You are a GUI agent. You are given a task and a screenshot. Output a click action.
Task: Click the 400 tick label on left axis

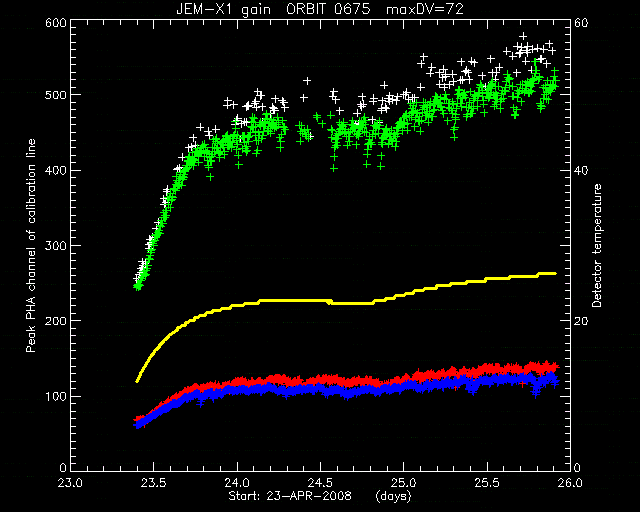click(x=56, y=170)
